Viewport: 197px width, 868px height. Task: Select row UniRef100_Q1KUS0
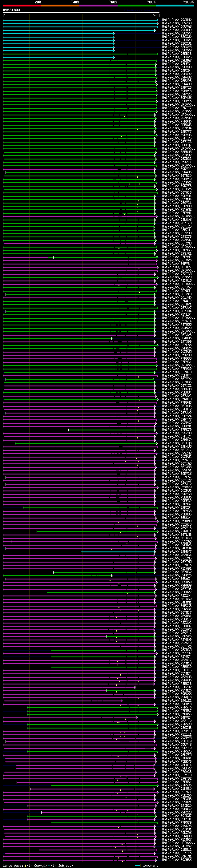pyautogui.click(x=177, y=789)
